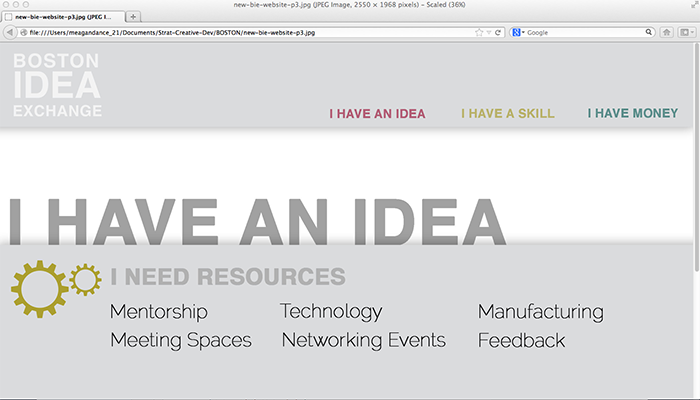Click the Boston Idea Exchange logo
This screenshot has height=400, width=700.
[x=57, y=85]
